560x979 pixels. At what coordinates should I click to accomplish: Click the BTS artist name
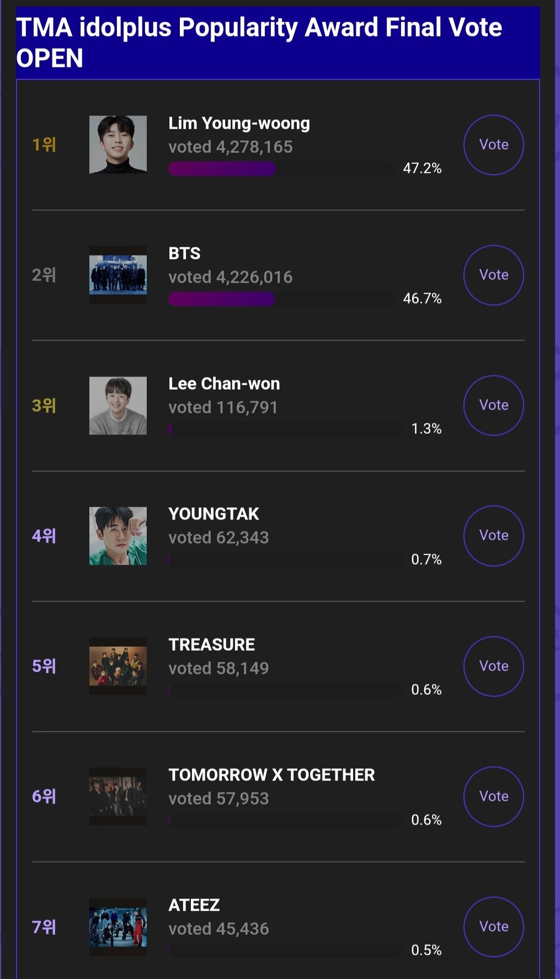(184, 253)
